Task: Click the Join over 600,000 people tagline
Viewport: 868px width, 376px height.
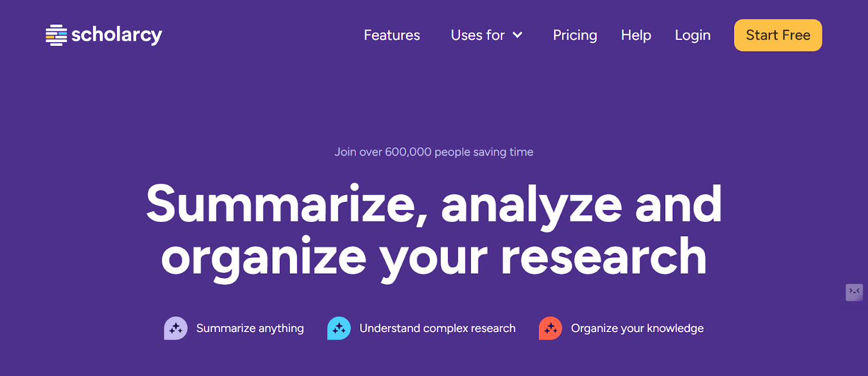Action: pyautogui.click(x=434, y=152)
